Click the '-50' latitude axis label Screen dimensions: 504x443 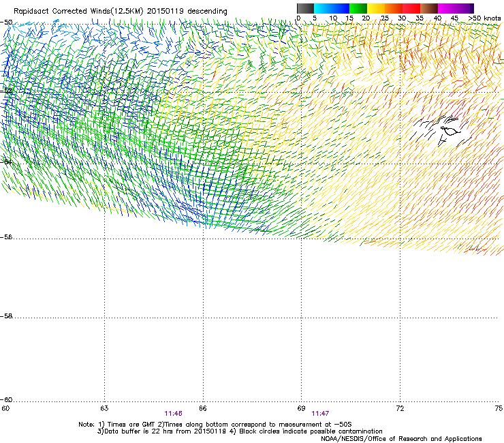tap(6, 22)
